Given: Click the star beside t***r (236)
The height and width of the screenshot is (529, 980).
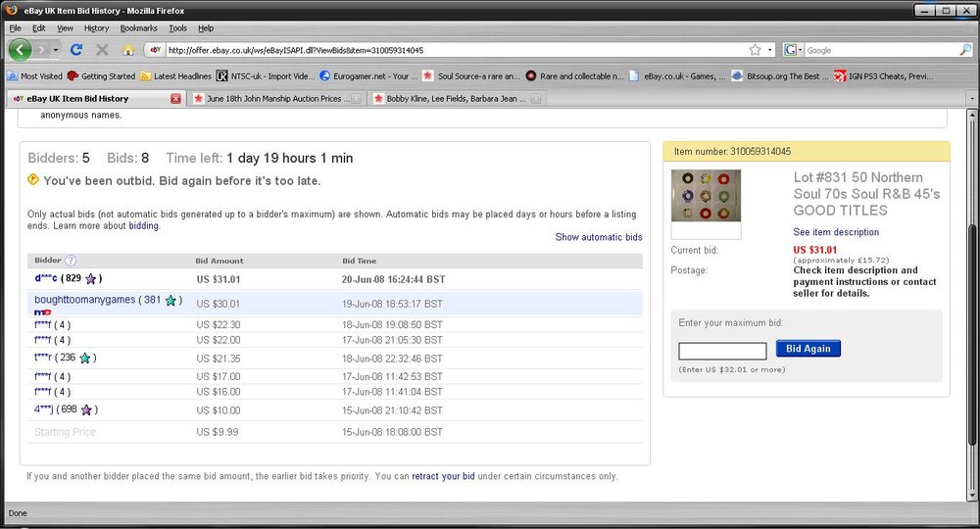Looking at the screenshot, I should pos(85,358).
